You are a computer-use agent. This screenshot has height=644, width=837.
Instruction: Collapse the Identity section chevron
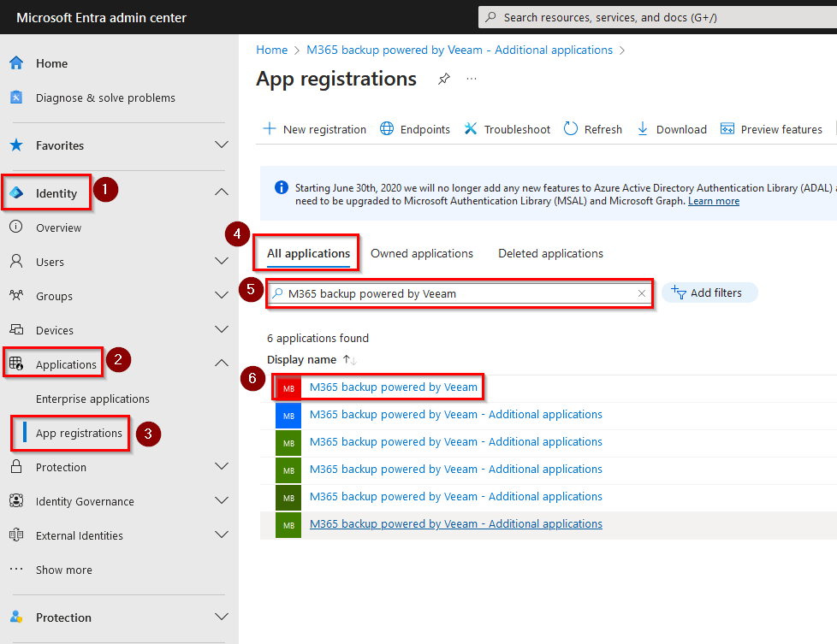222,192
